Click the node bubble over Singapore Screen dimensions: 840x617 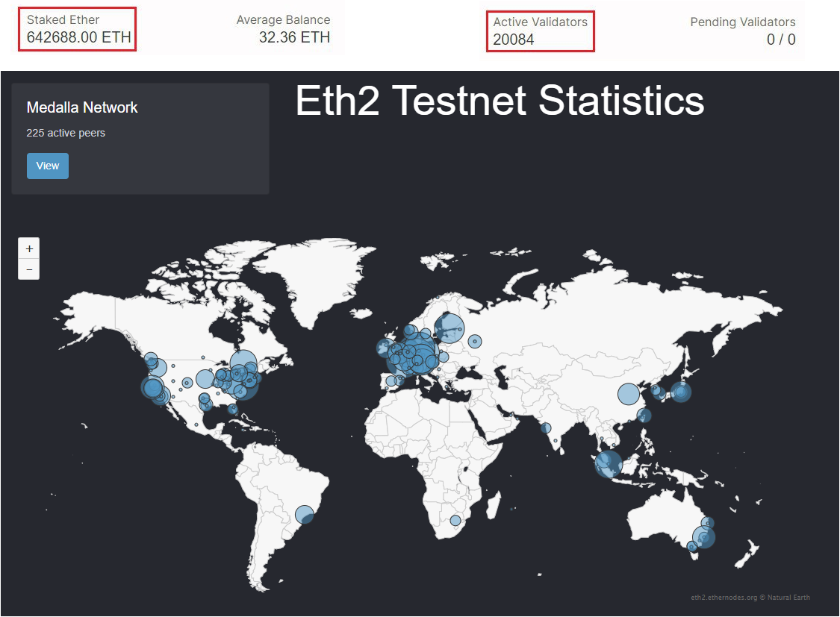pyautogui.click(x=609, y=463)
